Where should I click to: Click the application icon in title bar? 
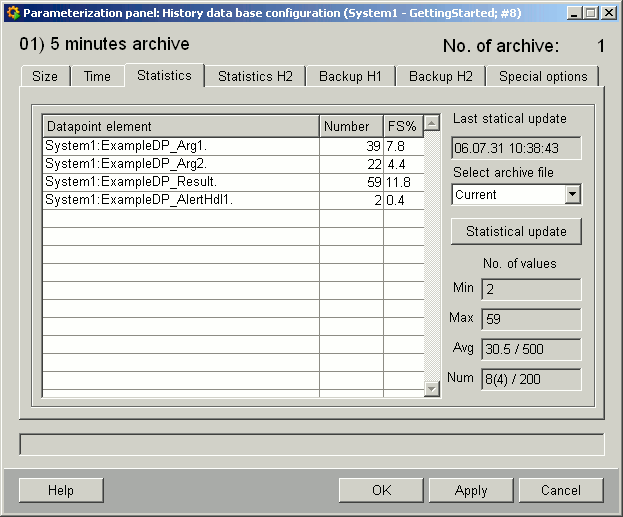point(12,13)
